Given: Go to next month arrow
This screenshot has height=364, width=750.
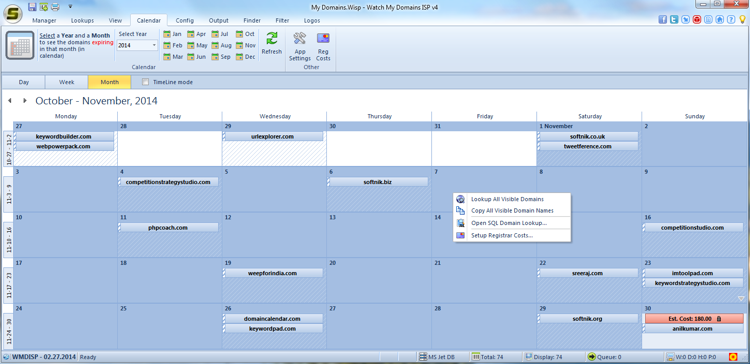Looking at the screenshot, I should coord(24,101).
